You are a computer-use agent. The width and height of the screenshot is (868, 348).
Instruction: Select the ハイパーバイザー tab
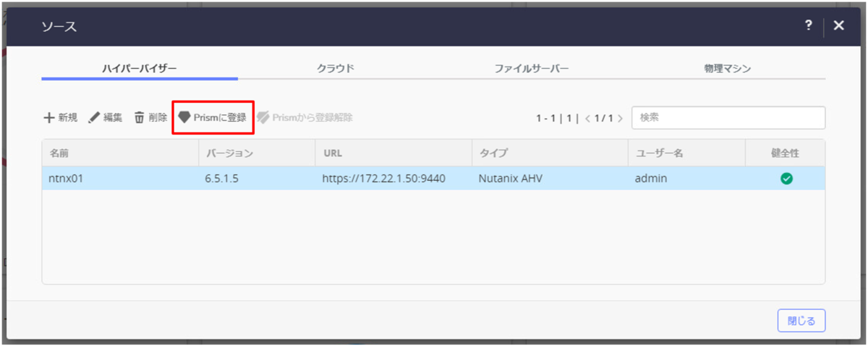tap(140, 69)
